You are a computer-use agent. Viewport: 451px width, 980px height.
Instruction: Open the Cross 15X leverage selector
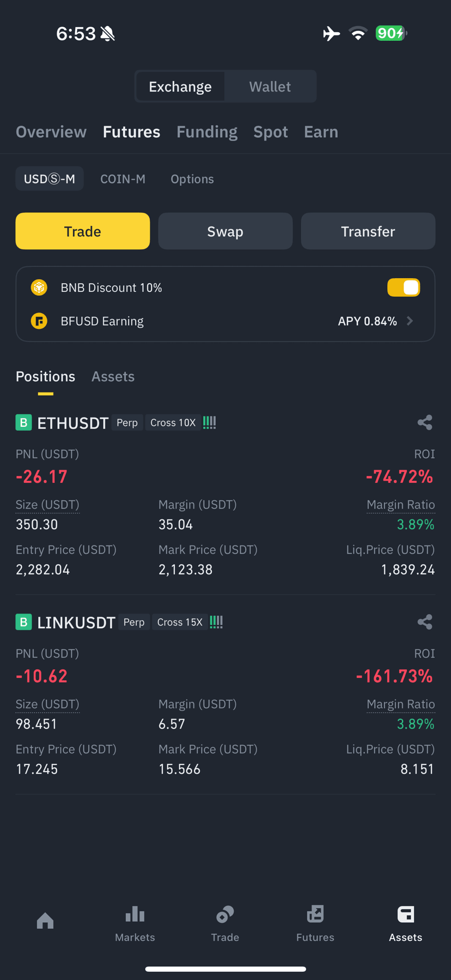tap(180, 622)
